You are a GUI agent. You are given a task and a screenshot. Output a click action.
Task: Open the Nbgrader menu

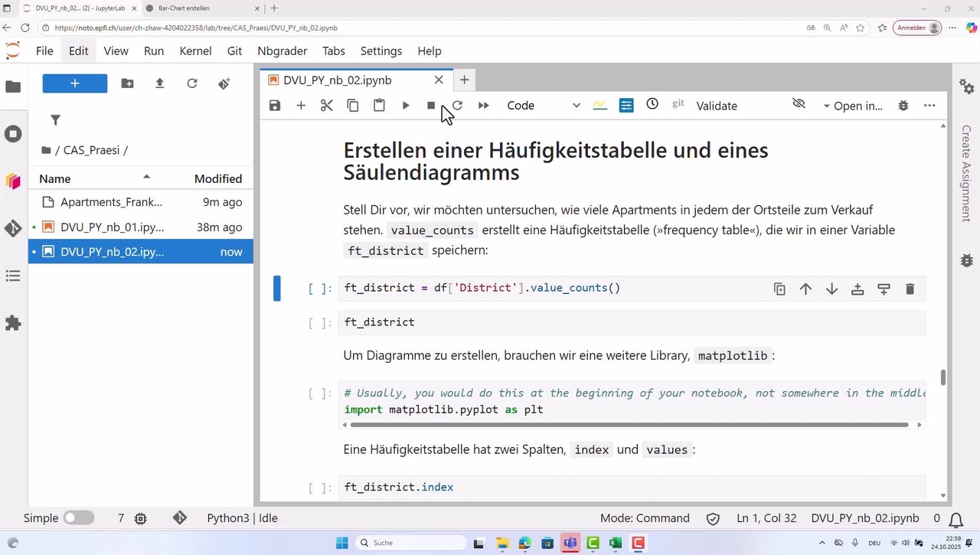coord(282,51)
